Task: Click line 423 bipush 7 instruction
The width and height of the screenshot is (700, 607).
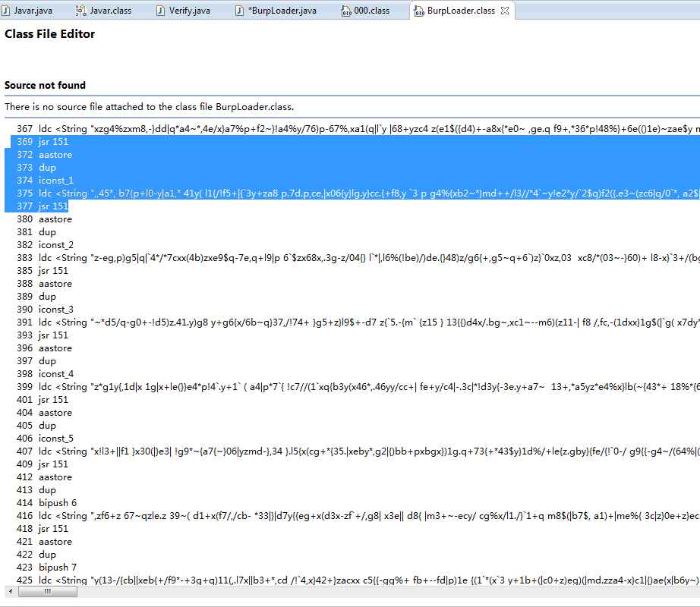Action: click(x=46, y=568)
